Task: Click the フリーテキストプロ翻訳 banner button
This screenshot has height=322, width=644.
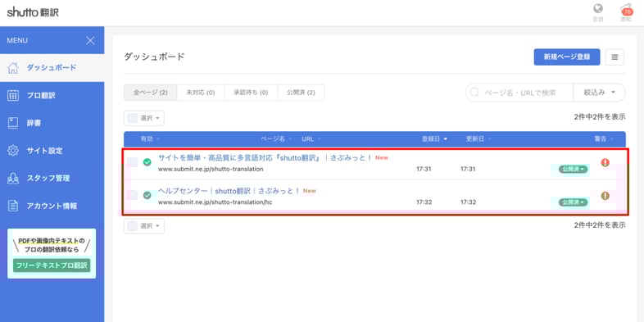Action: [52, 265]
